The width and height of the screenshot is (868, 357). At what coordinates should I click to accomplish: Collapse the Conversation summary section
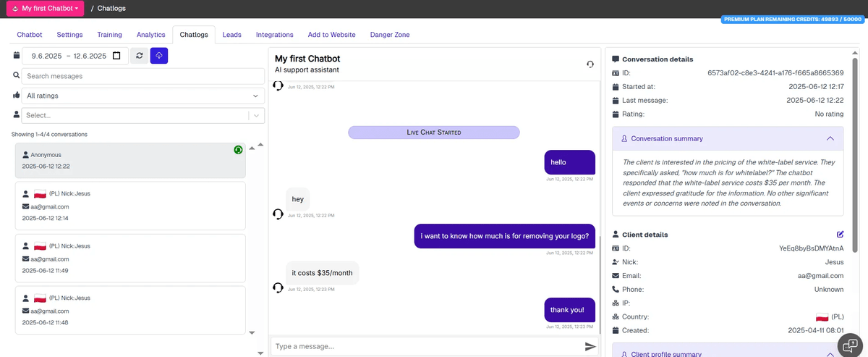point(830,138)
